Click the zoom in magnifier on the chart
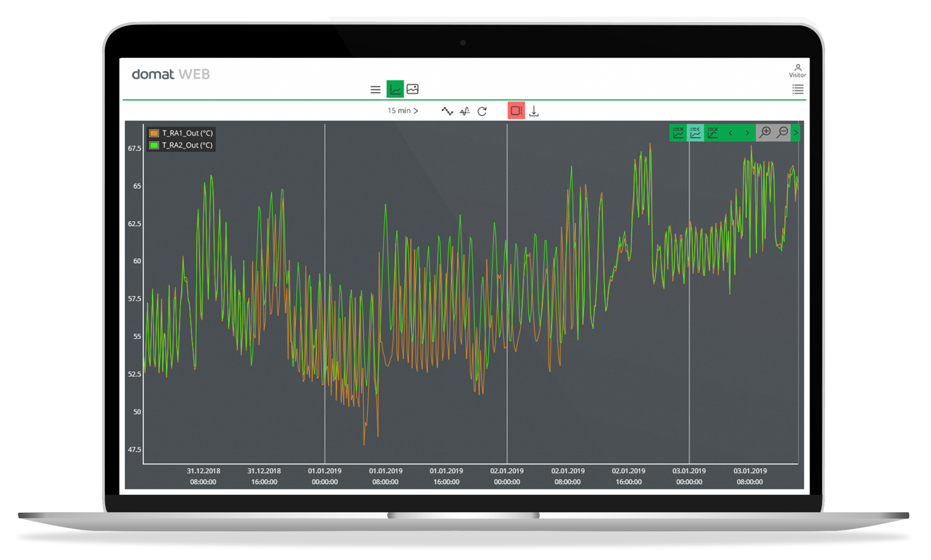Image resolution: width=931 pixels, height=560 pixels. pos(765,133)
